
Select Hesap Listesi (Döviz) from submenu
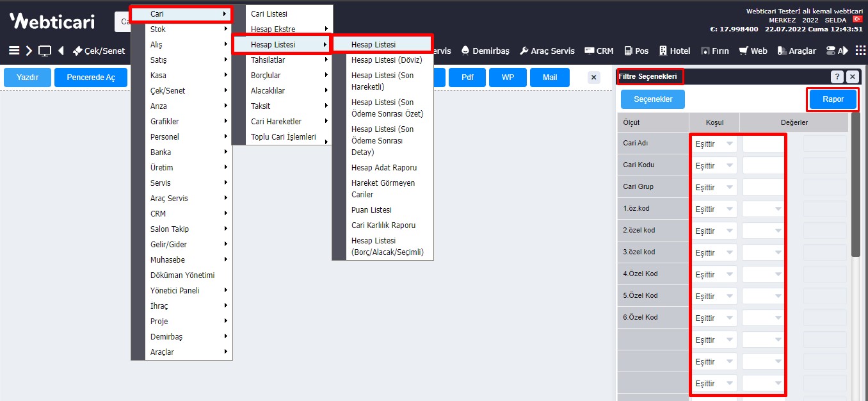[x=387, y=60]
